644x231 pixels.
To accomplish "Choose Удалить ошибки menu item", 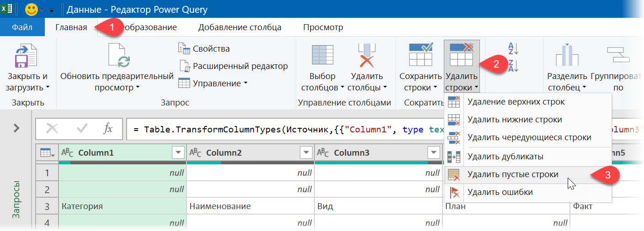I will coord(528,192).
